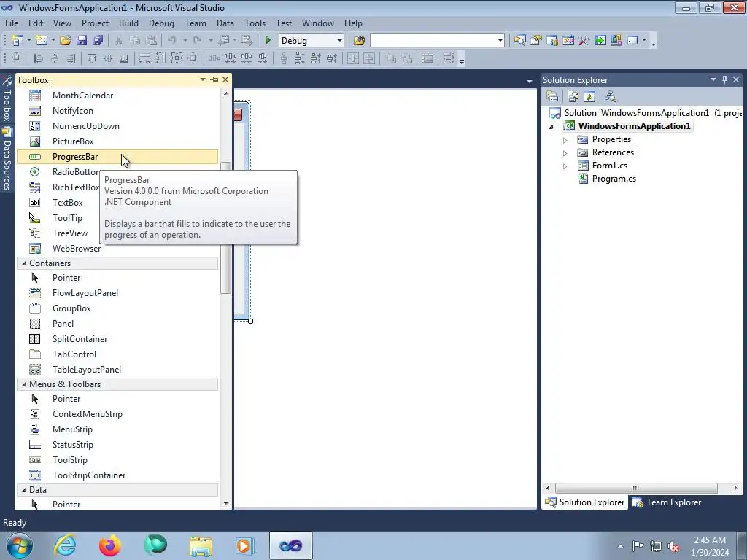Image resolution: width=747 pixels, height=560 pixels.
Task: Open the Debug menu
Action: tap(161, 23)
